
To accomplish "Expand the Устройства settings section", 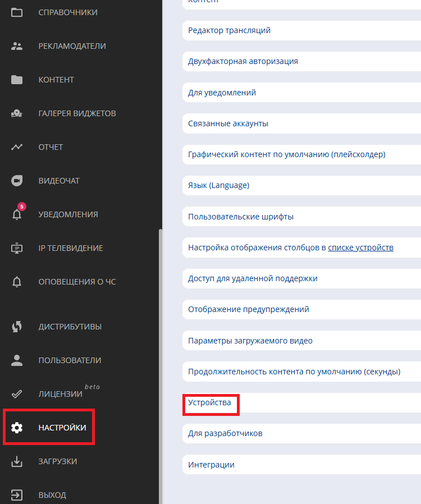I will pos(209,402).
